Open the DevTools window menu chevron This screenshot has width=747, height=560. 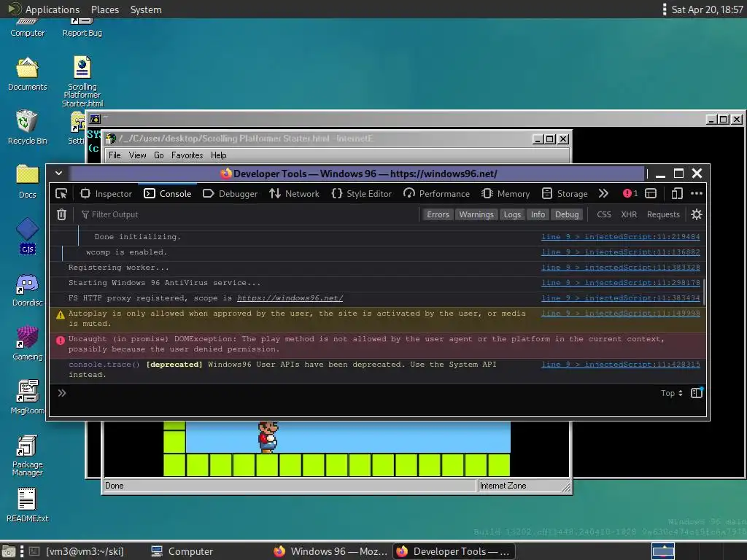tap(58, 174)
